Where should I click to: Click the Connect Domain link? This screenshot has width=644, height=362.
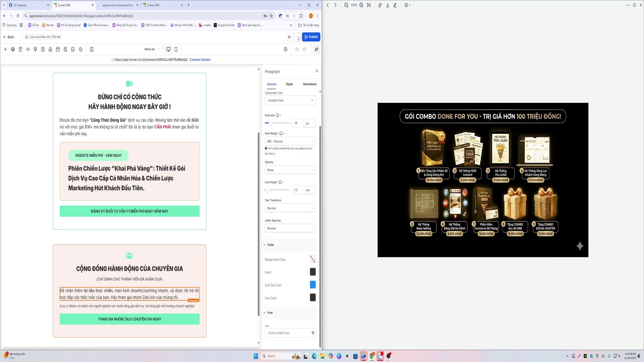[x=200, y=60]
